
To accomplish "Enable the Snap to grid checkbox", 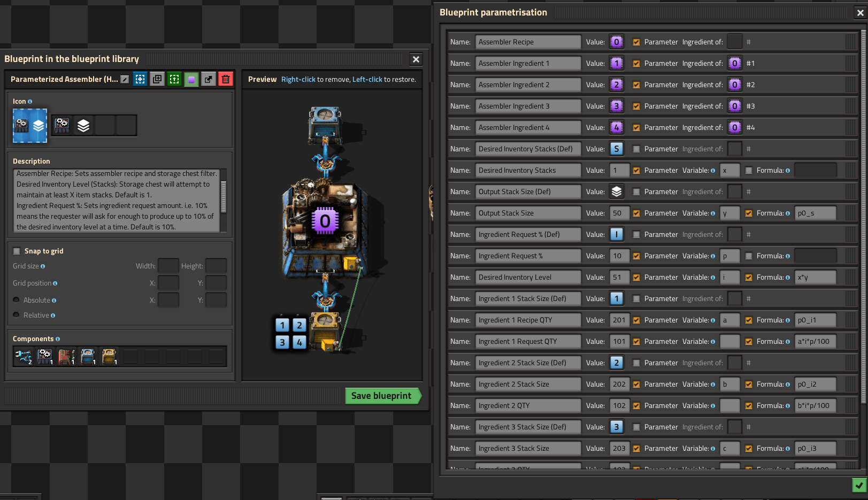I will click(x=17, y=251).
